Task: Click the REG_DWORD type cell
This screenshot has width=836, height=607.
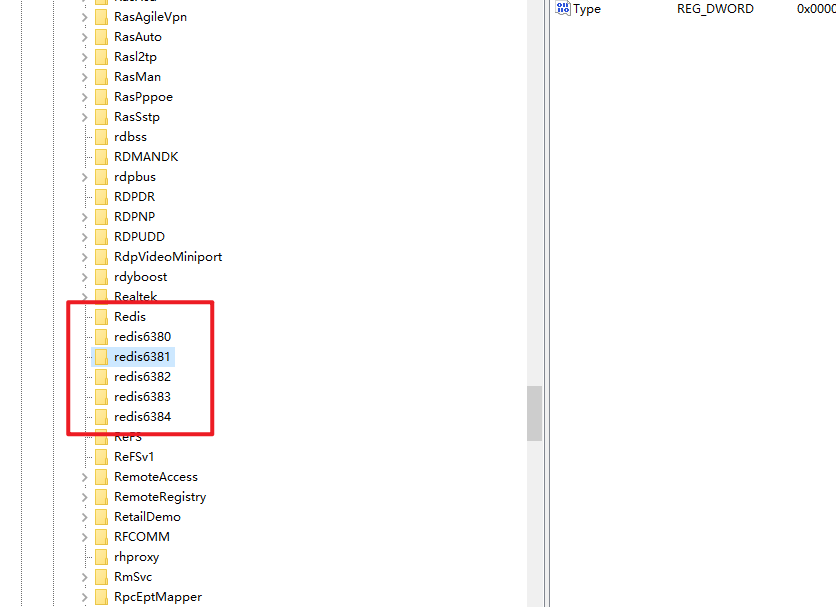Action: (x=715, y=9)
